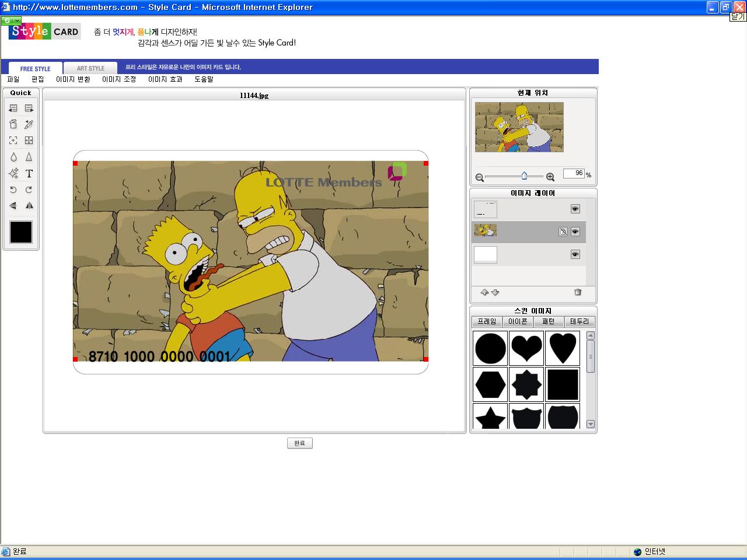Open the 아이콘 skin tab

click(518, 321)
